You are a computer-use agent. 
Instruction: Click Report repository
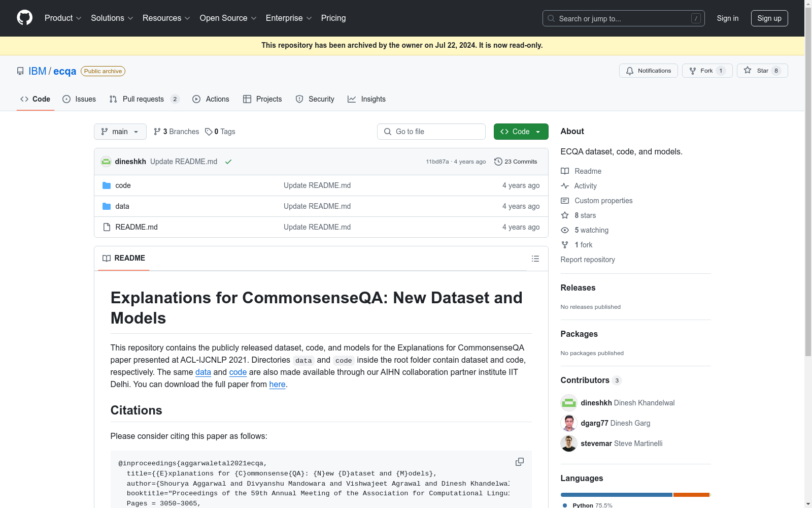[x=588, y=260]
